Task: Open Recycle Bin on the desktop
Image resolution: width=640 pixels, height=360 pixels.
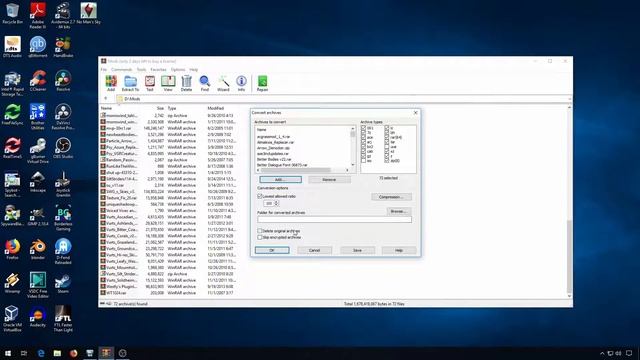Action: click(x=12, y=13)
